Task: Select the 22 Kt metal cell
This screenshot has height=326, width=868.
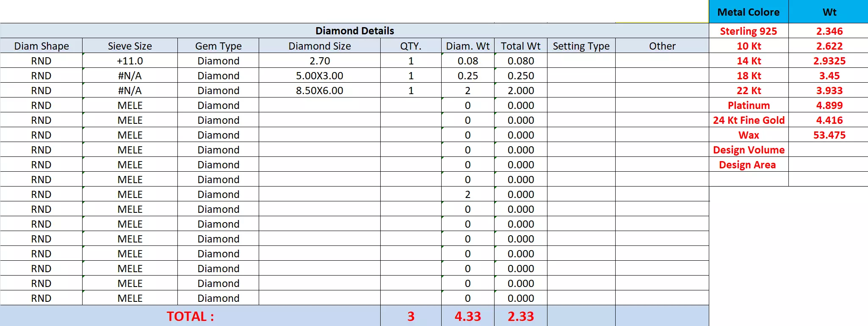Action: 749,90
